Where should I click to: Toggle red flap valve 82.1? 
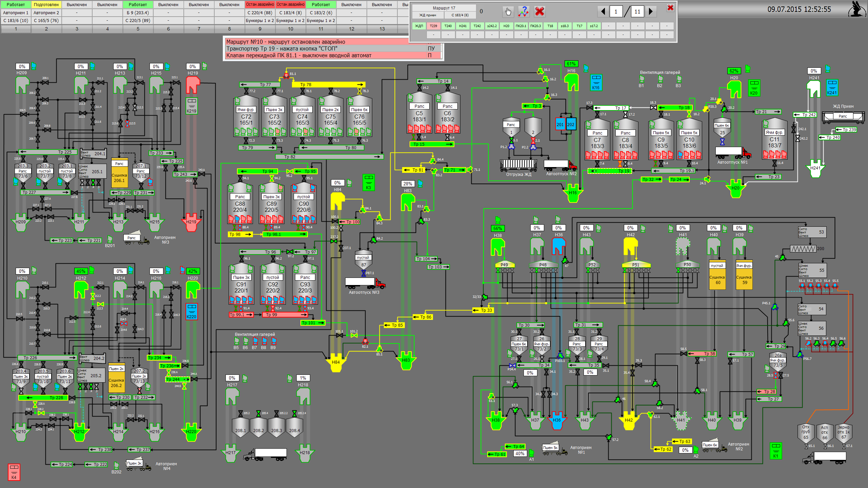[x=365, y=341]
